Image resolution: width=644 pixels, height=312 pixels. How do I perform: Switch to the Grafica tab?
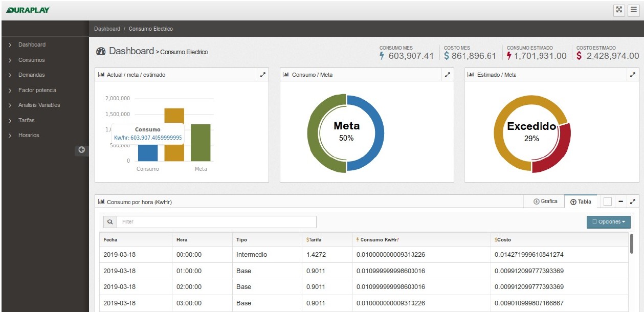tap(545, 202)
